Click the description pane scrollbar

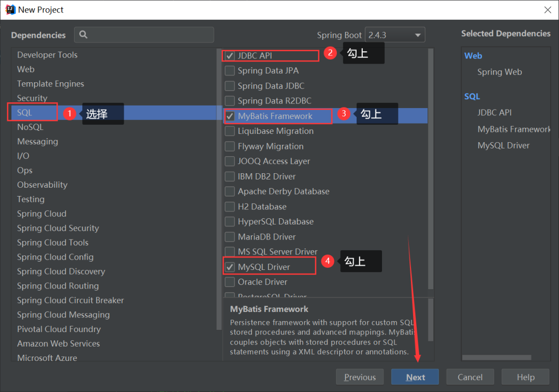click(430, 320)
